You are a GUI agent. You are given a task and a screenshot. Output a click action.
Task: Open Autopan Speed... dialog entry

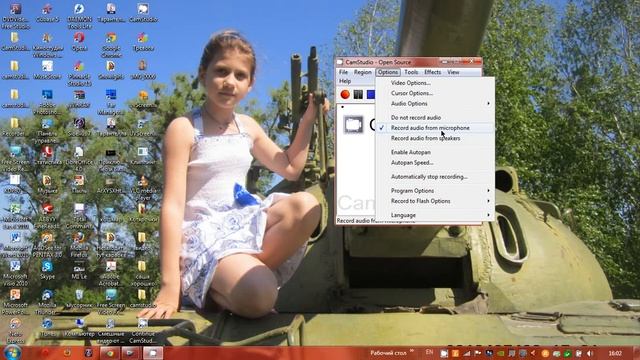click(435, 162)
